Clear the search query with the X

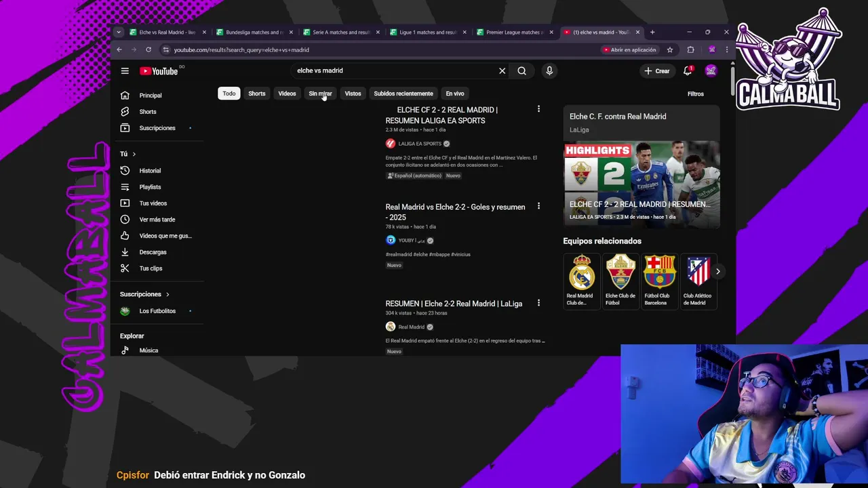click(502, 70)
